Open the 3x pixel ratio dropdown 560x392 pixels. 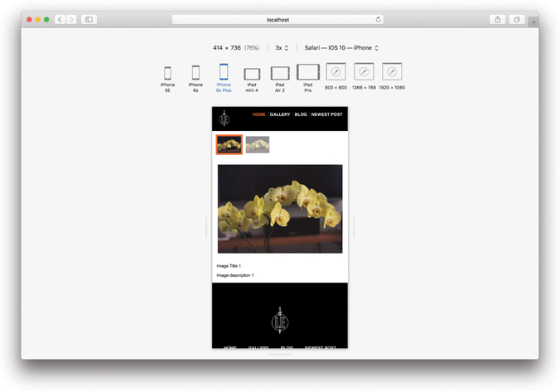coord(282,48)
